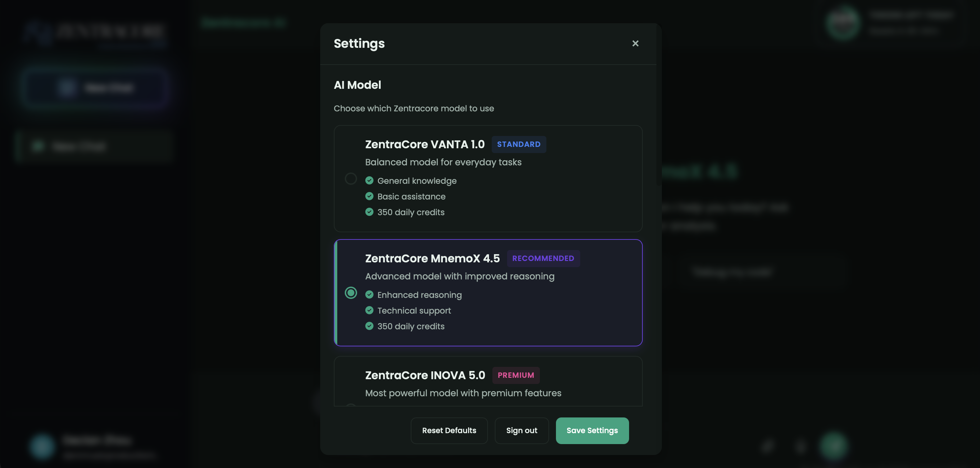Image resolution: width=980 pixels, height=468 pixels.
Task: Click the selected MnemoX 4.5 radio button
Action: (x=351, y=293)
